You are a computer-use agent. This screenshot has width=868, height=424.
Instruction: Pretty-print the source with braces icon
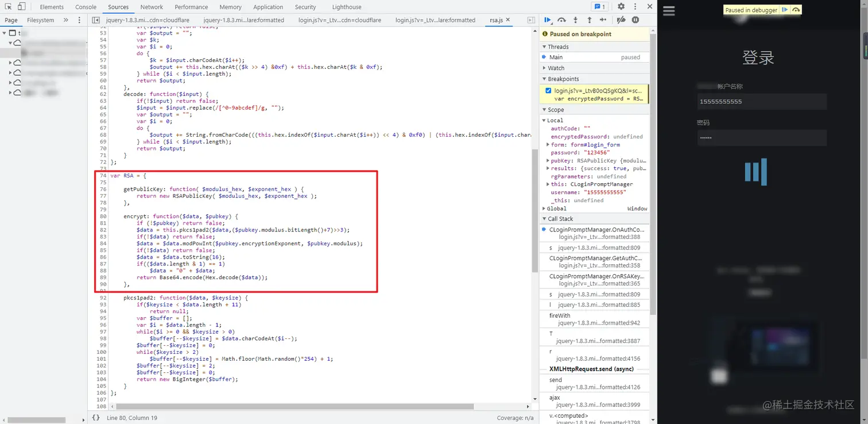pyautogui.click(x=96, y=418)
